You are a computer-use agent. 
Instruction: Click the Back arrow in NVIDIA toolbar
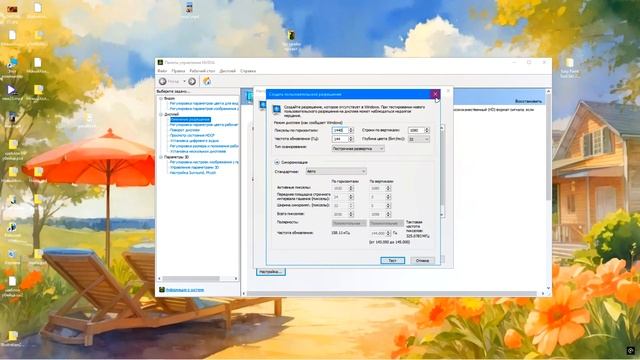pyautogui.click(x=162, y=81)
